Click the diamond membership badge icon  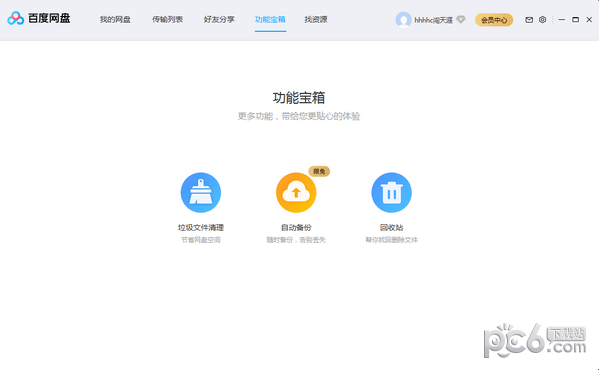click(x=461, y=19)
